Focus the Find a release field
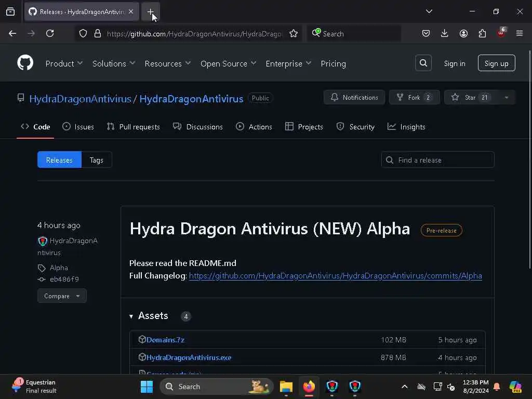This screenshot has width=532, height=399. click(437, 160)
